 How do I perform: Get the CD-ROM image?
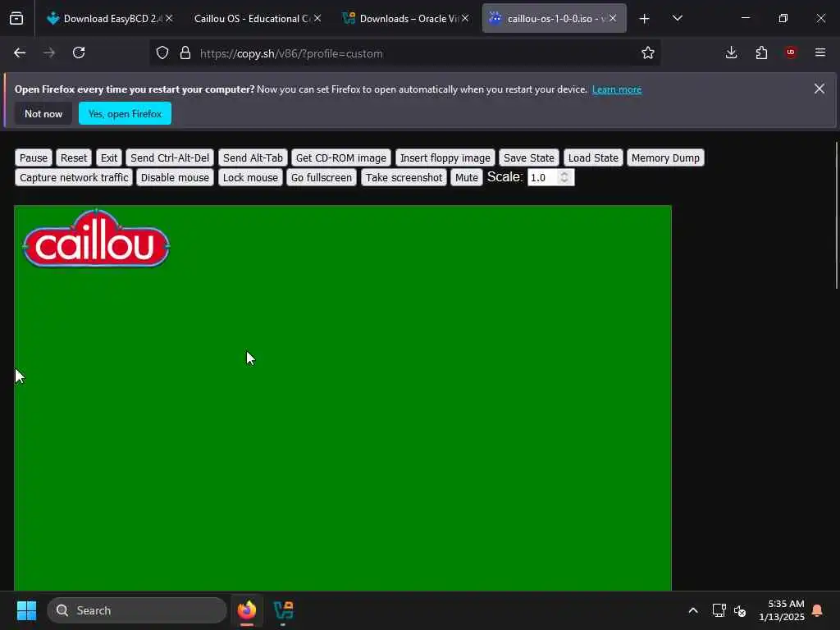340,158
